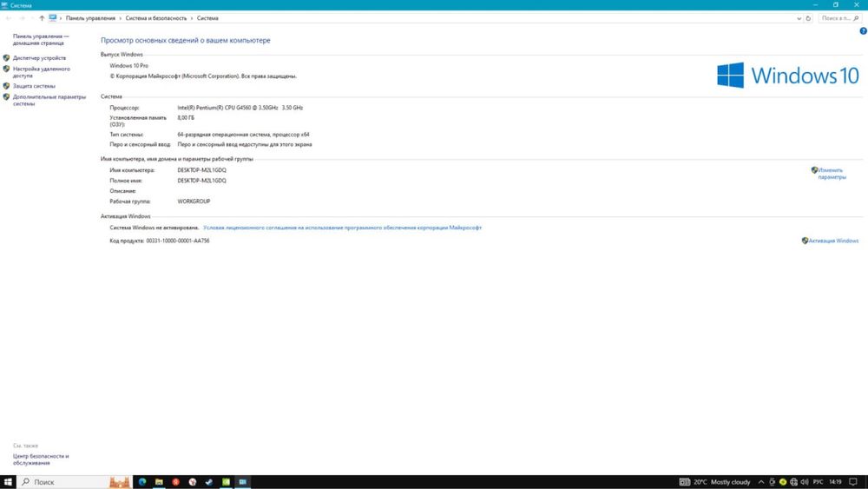This screenshot has width=868, height=489.
Task: Click the computer icon in address bar
Action: [x=53, y=17]
